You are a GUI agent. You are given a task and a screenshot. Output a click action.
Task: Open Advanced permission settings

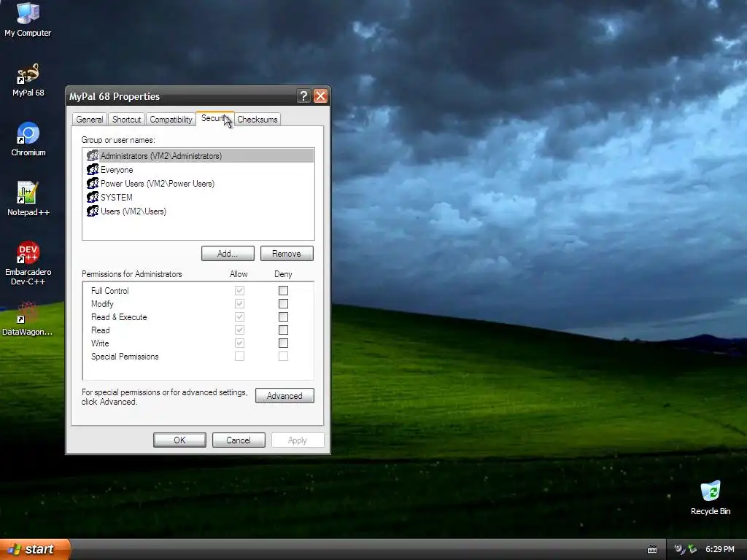coord(285,396)
